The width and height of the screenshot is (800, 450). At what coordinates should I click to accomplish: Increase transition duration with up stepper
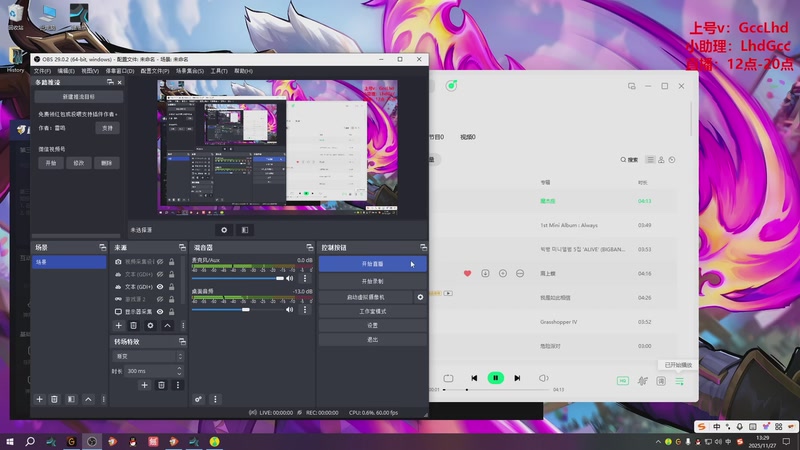[179, 368]
